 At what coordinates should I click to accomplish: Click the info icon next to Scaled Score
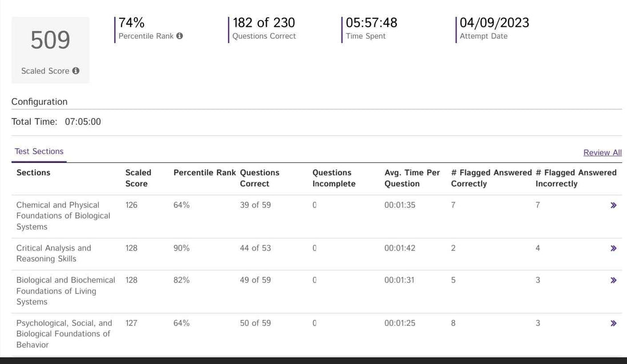pos(76,71)
